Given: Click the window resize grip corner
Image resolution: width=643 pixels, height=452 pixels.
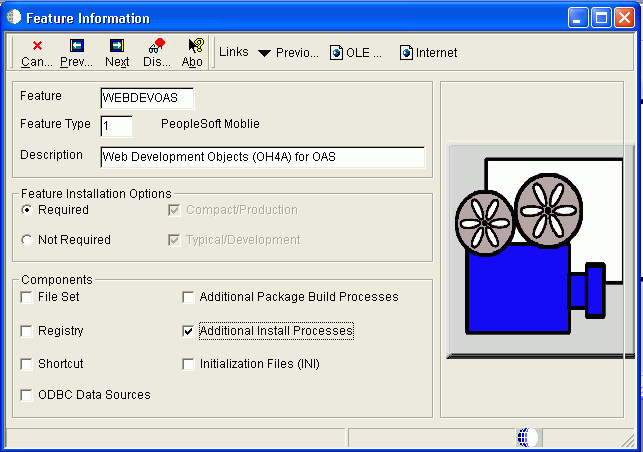Looking at the screenshot, I should click(x=629, y=441).
